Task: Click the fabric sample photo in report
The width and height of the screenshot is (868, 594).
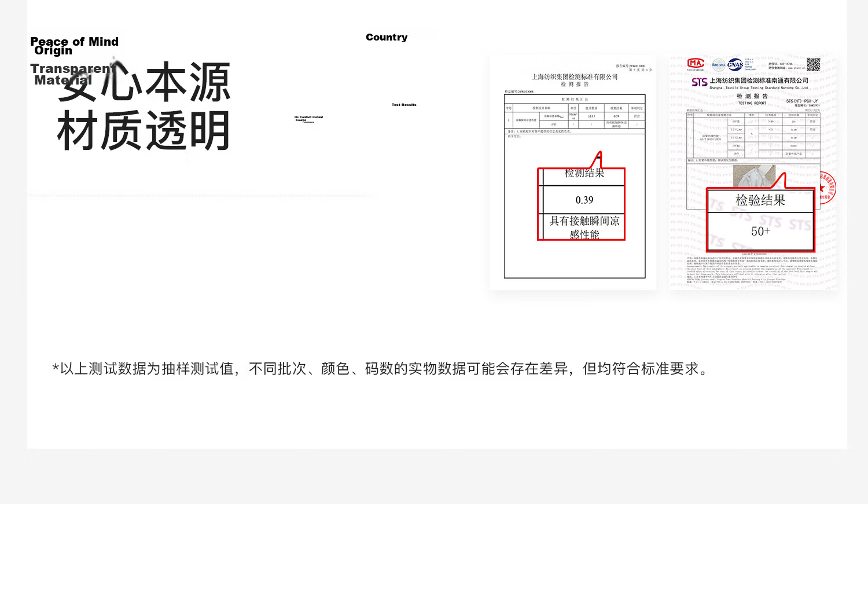Action: pyautogui.click(x=754, y=177)
